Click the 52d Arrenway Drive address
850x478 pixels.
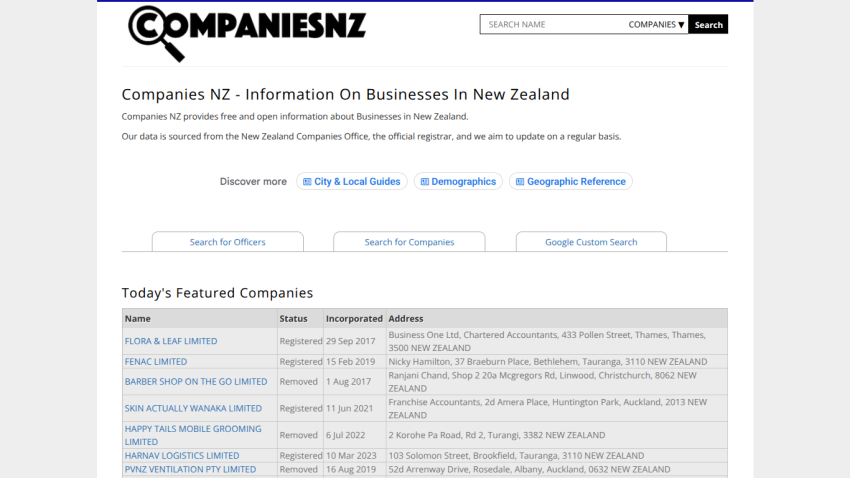pyautogui.click(x=529, y=469)
